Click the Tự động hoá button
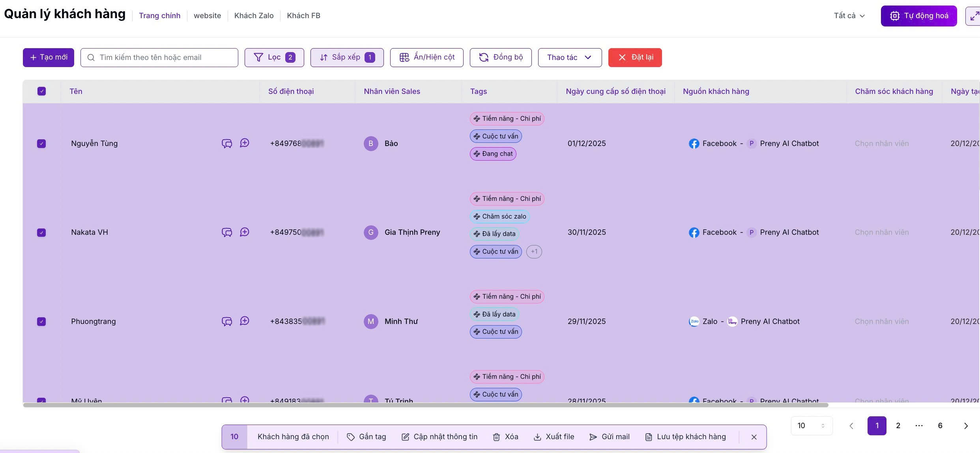Image resolution: width=980 pixels, height=453 pixels. pyautogui.click(x=919, y=16)
